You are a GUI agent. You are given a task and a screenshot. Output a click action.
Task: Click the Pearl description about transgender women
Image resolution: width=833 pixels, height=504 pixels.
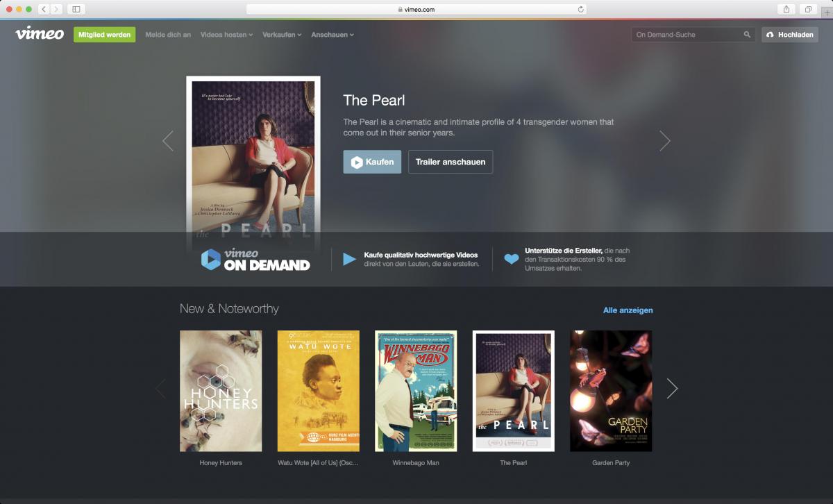pos(478,127)
